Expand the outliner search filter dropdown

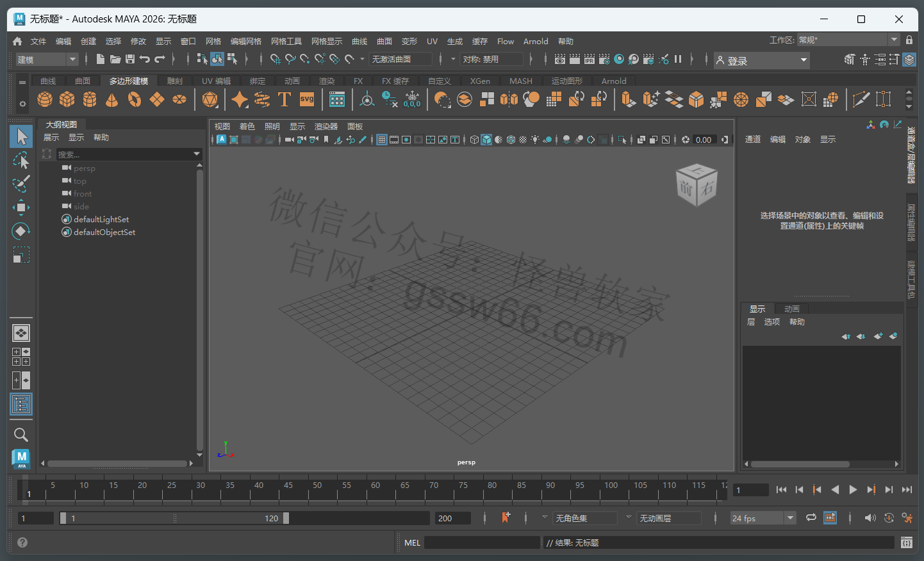(x=197, y=154)
